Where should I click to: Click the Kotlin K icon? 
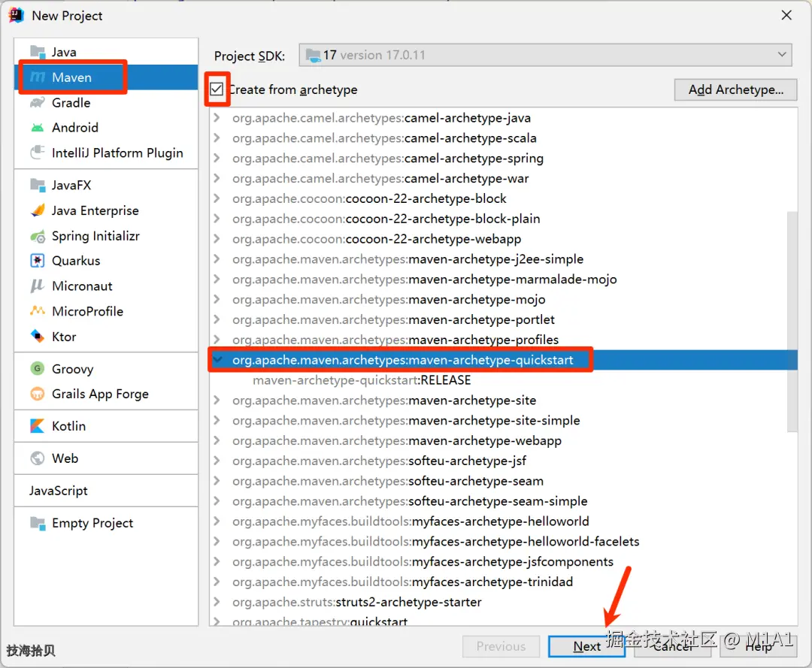tap(38, 426)
